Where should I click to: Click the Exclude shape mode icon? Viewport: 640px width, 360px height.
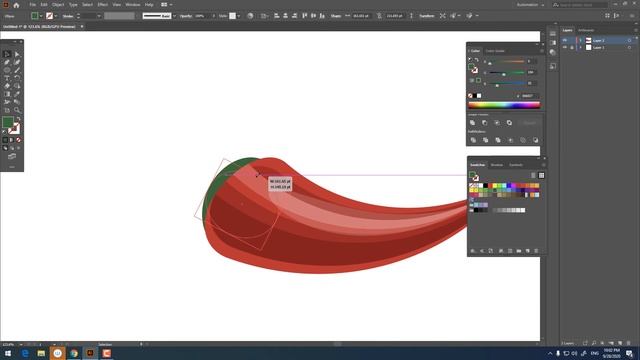click(509, 123)
